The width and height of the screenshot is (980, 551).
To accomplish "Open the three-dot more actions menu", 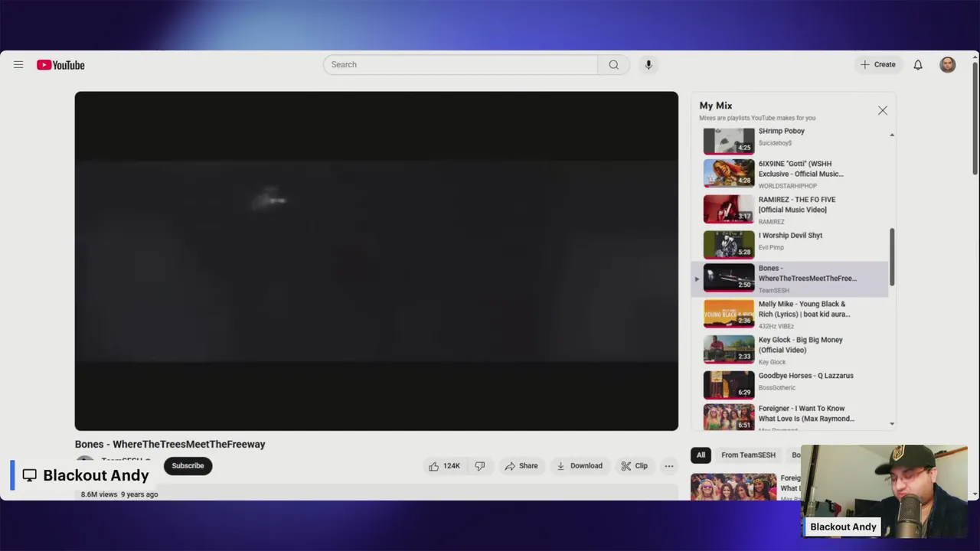I will pyautogui.click(x=669, y=466).
